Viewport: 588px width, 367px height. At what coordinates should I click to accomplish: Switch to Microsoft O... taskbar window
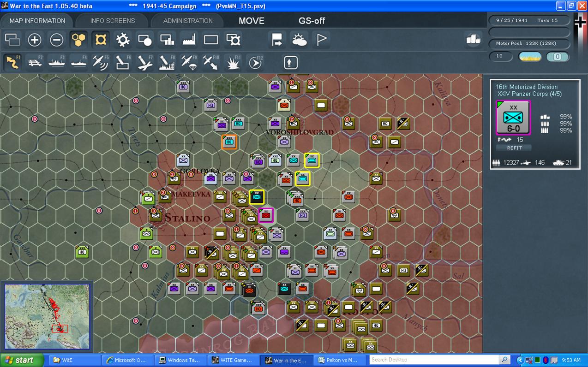[128, 361]
